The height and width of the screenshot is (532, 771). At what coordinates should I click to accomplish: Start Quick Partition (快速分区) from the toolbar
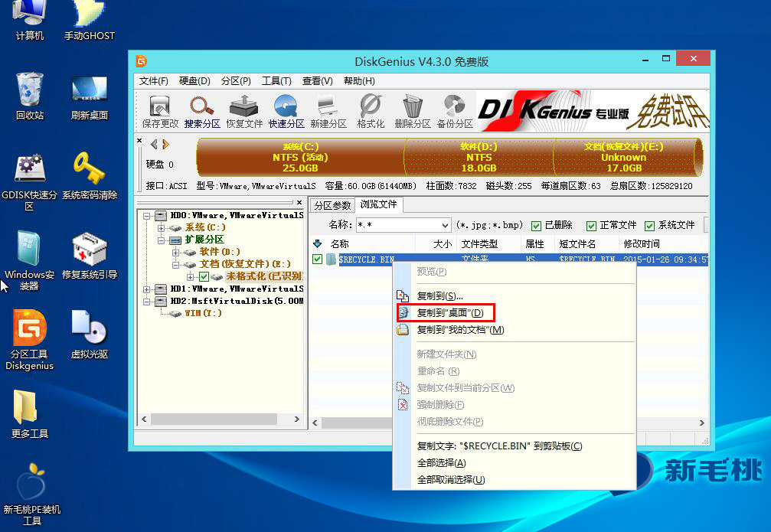point(286,112)
